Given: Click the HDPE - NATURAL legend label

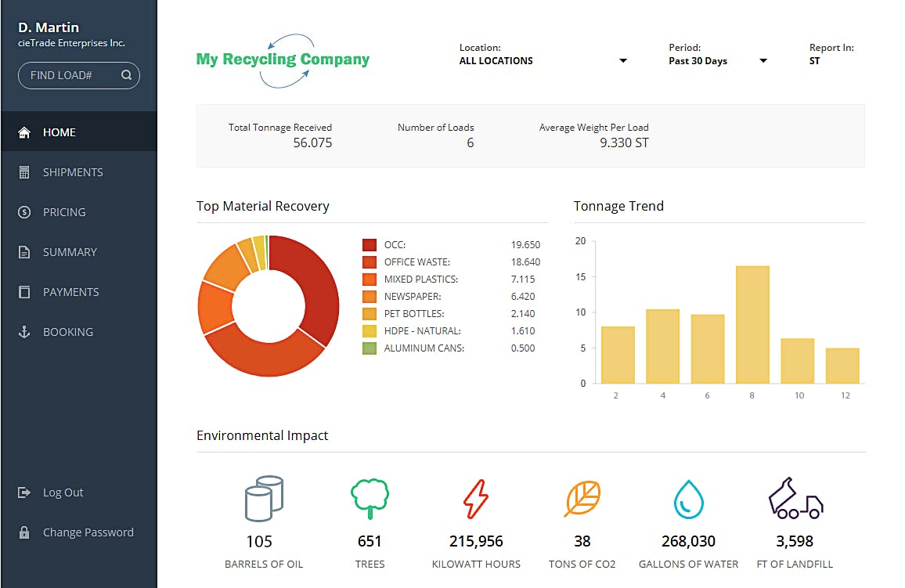Looking at the screenshot, I should tap(423, 330).
